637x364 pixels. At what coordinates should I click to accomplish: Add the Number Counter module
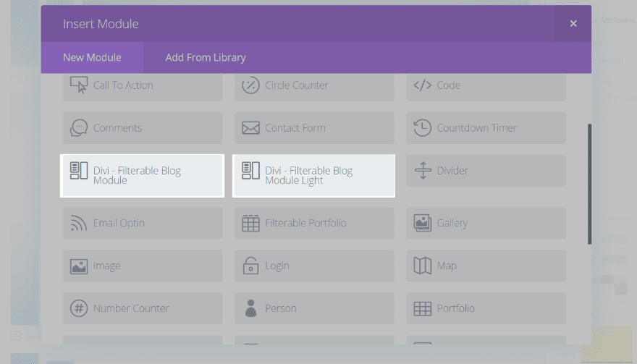coord(143,308)
